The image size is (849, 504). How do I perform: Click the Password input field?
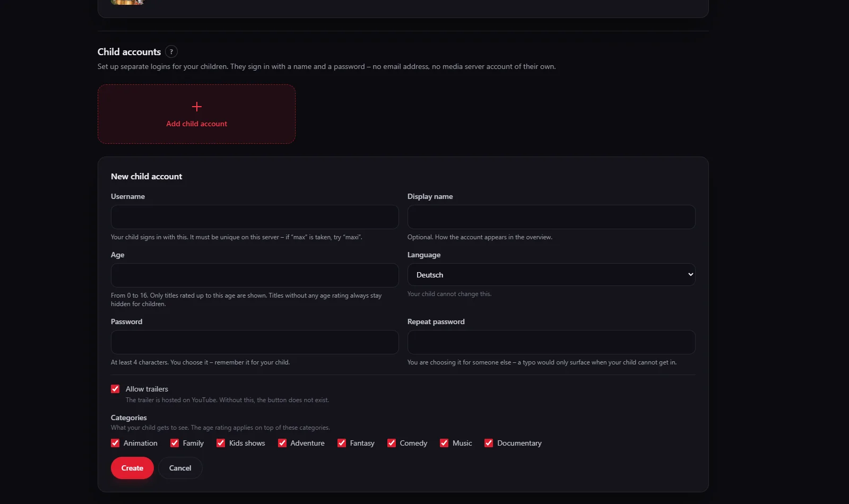[255, 342]
